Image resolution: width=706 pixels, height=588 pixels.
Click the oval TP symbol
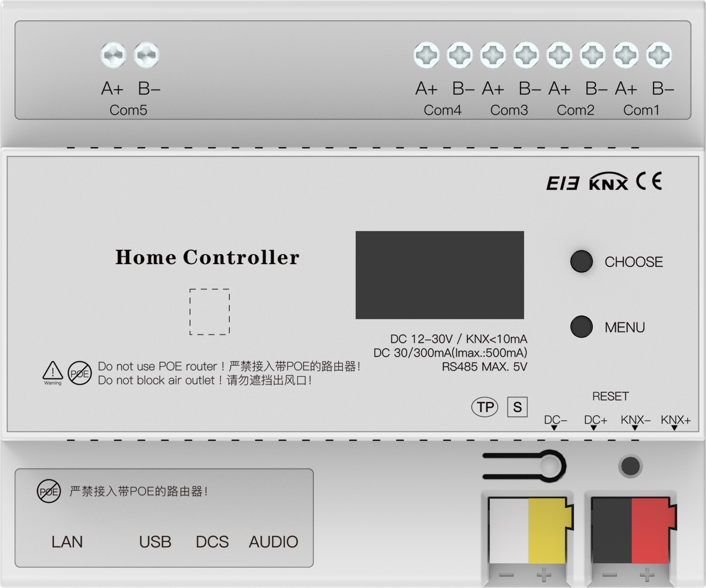point(485,407)
